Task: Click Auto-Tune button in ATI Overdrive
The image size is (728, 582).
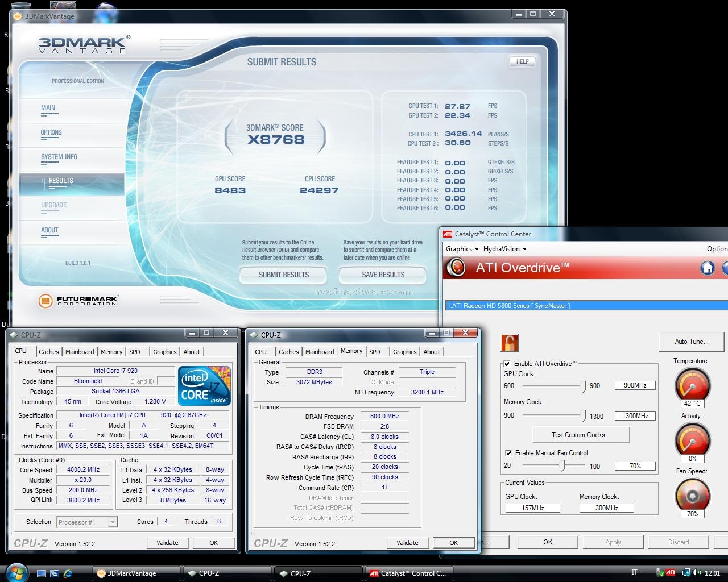Action: [691, 342]
